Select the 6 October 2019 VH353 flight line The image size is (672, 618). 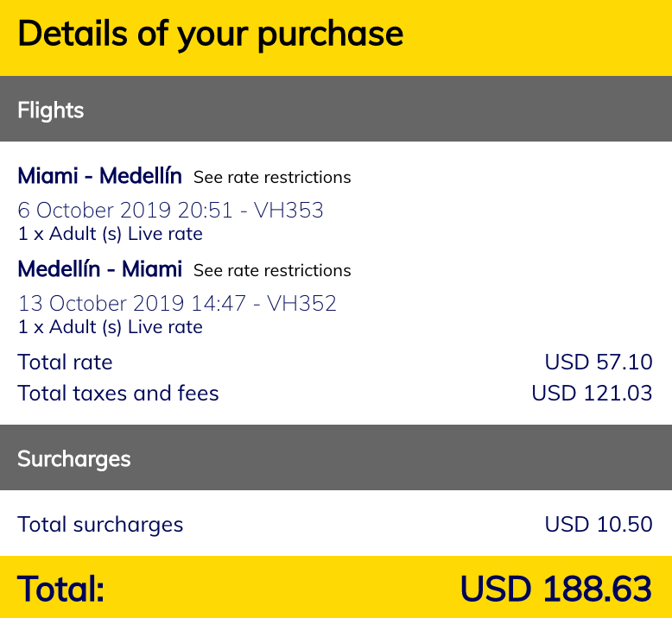point(170,211)
